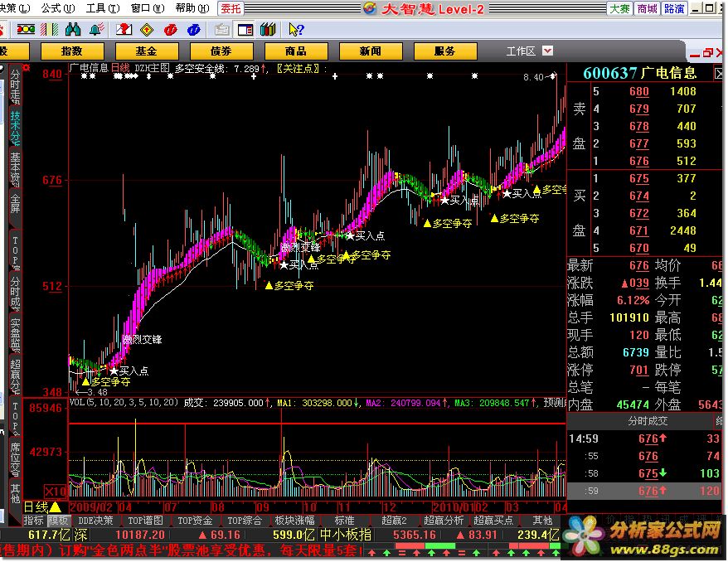Click the 商城 link in title bar

[647, 8]
